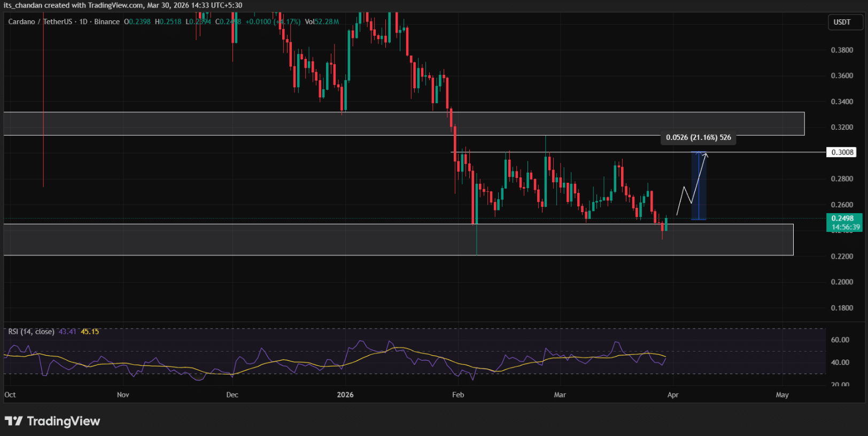Click the May label on time axis
Viewport: 868px width, 436px height.
(782, 395)
